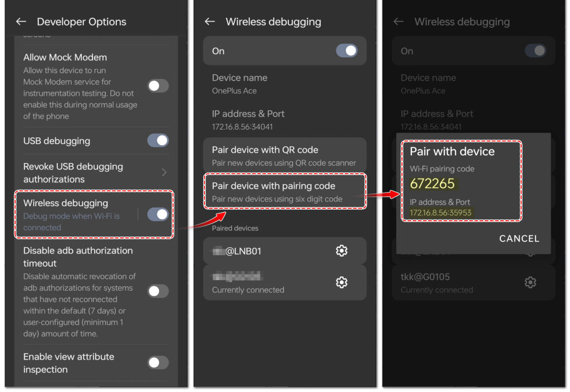
Task: Enable Disable adb authorization timeout switch
Action: tap(158, 291)
